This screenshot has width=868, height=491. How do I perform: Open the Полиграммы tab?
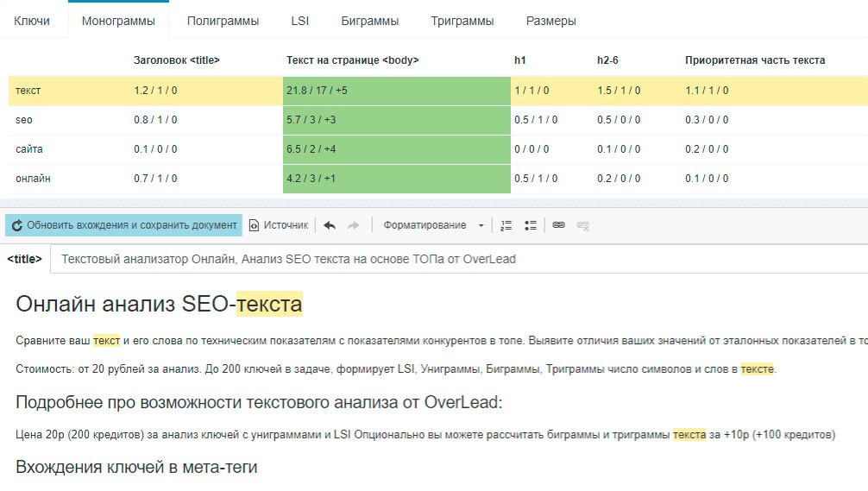point(223,21)
